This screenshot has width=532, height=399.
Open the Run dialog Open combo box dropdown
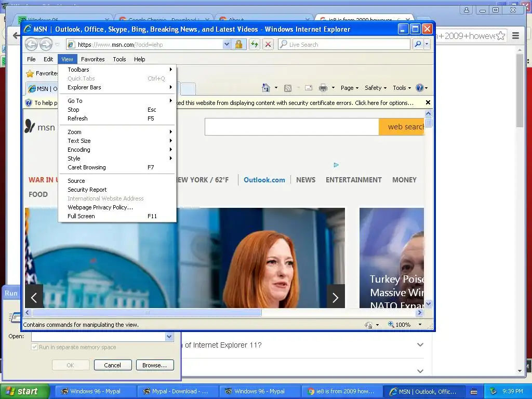pos(169,336)
